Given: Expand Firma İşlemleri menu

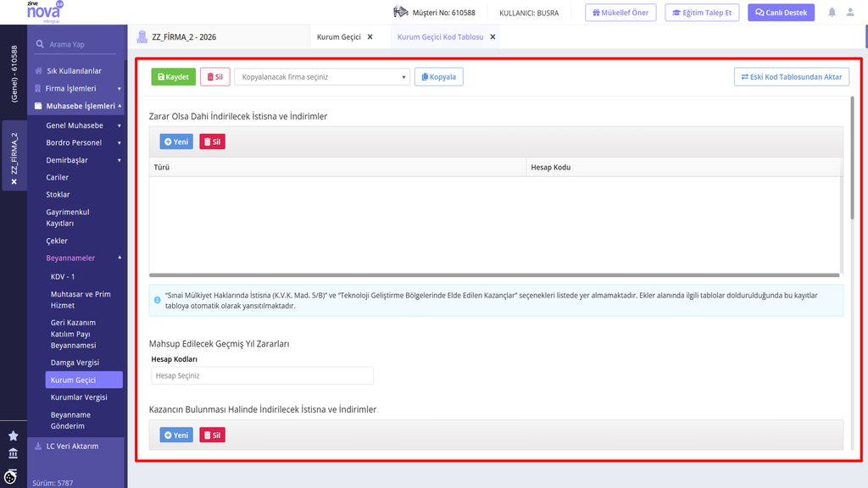Looking at the screenshot, I should [119, 88].
